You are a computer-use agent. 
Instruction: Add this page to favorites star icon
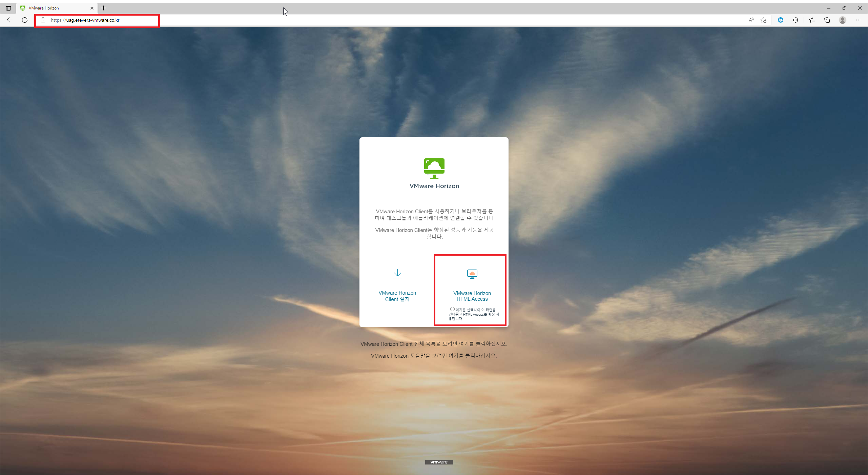[x=764, y=20]
